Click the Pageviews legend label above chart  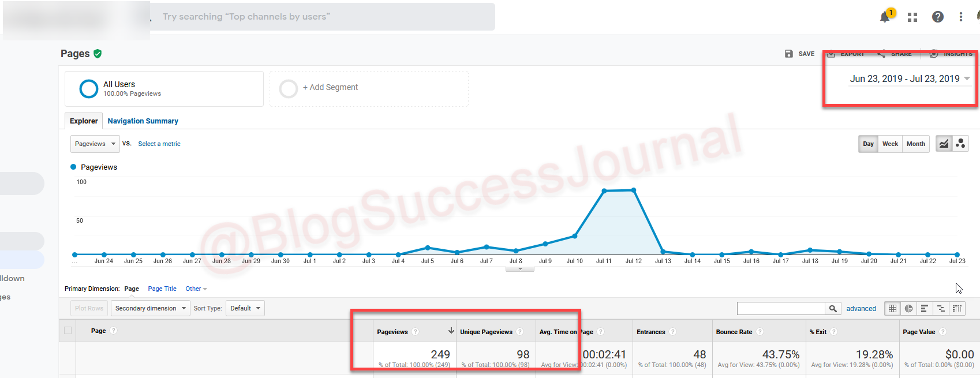(x=99, y=167)
